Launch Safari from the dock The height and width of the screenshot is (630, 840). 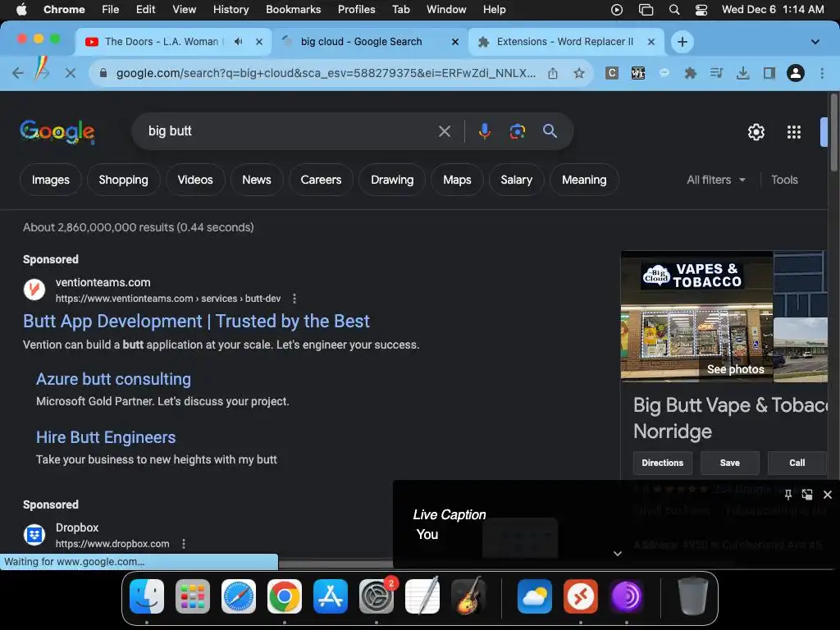239,596
